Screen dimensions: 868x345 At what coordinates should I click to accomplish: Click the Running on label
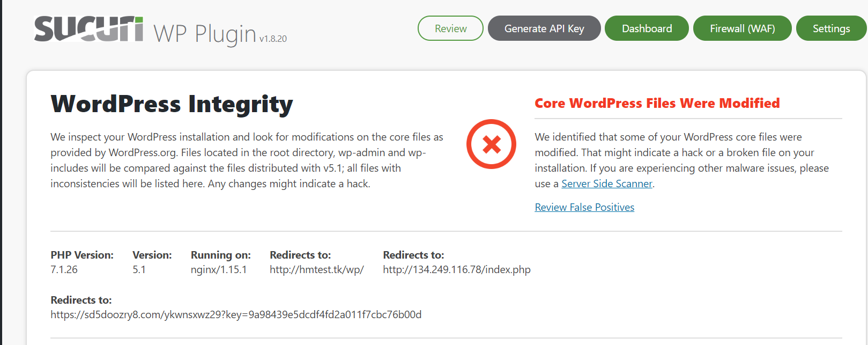tap(221, 255)
